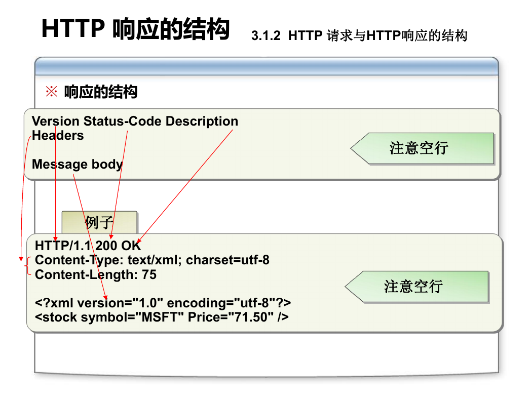Click the lower '注意空行' callout beside Content-Length
This screenshot has width=532, height=399.
417,287
